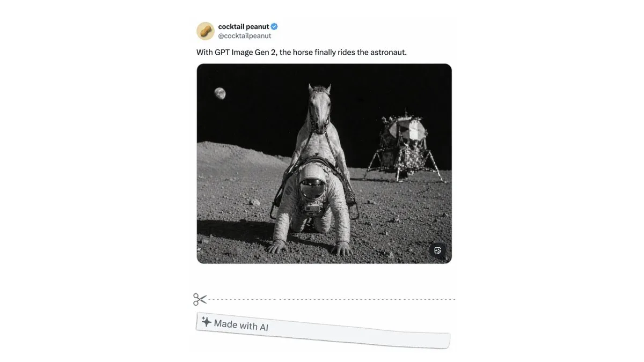The height and width of the screenshot is (362, 644).
Task: Click the peanut profile avatar
Action: pos(205,31)
